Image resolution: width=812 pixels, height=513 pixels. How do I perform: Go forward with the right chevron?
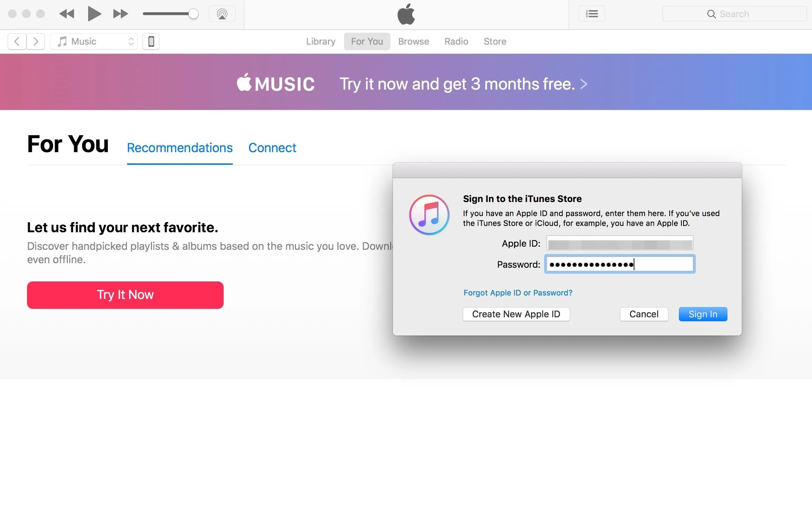[35, 41]
